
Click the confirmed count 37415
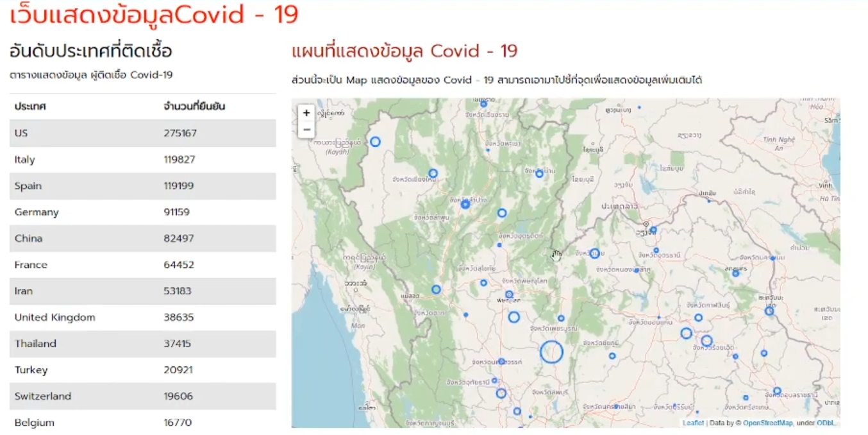click(x=178, y=343)
